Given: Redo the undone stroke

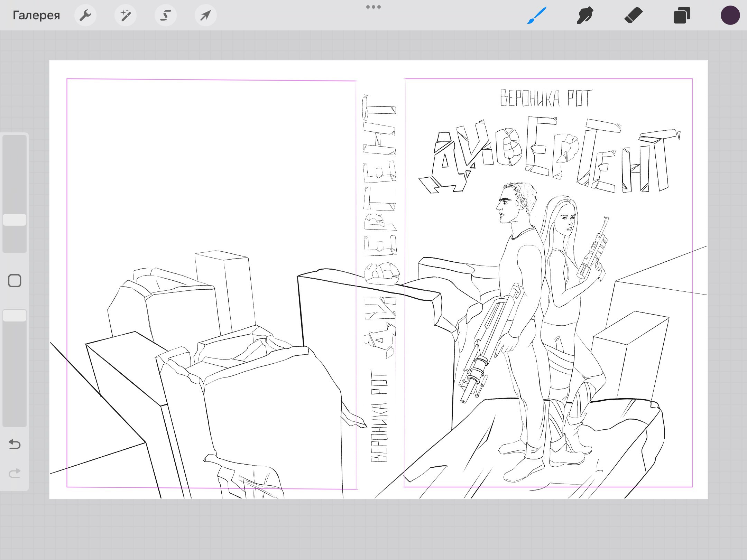Looking at the screenshot, I should click(x=15, y=473).
